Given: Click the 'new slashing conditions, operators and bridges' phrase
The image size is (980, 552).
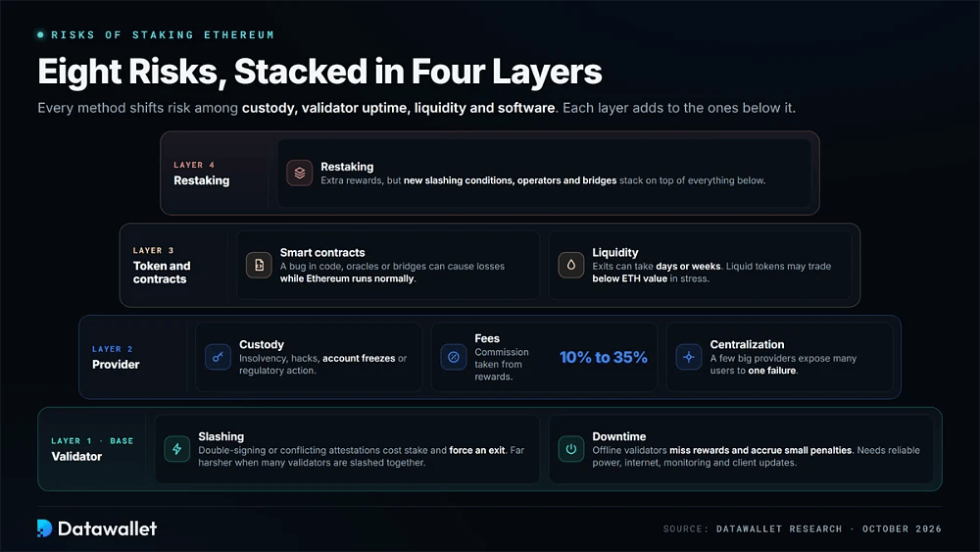Looking at the screenshot, I should [510, 180].
